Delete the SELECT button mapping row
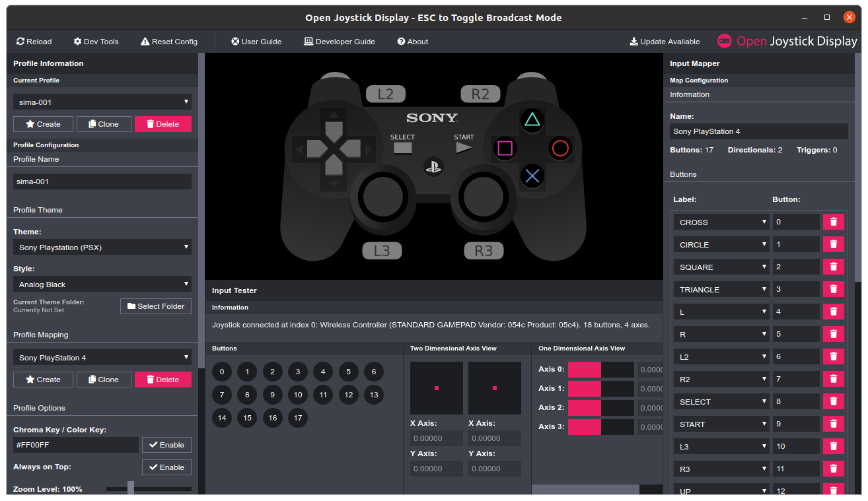Image resolution: width=868 pixels, height=501 pixels. coord(833,401)
